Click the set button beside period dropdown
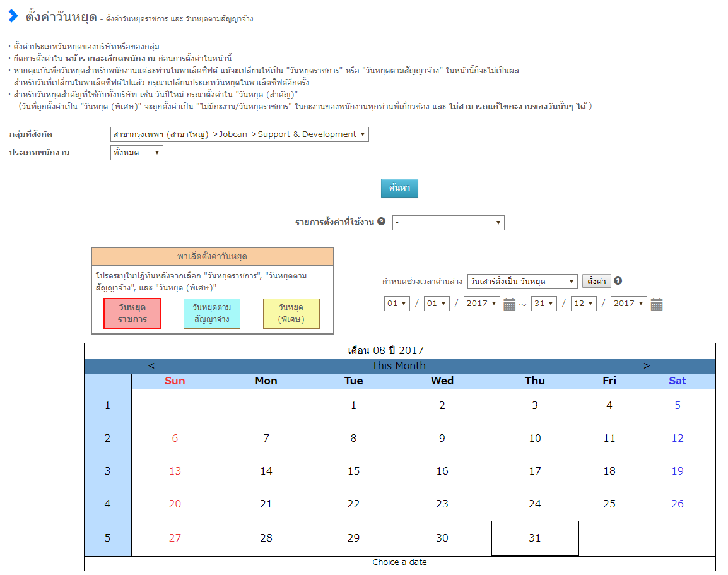 (x=596, y=282)
